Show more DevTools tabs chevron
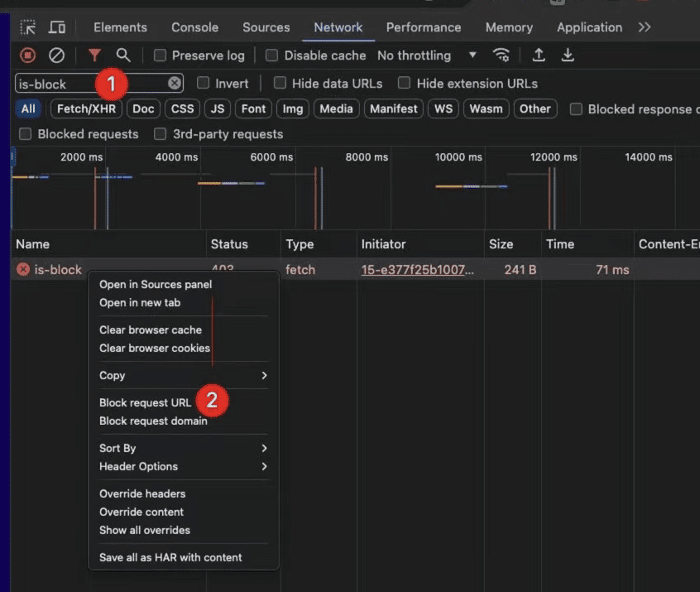Image resolution: width=700 pixels, height=592 pixels. point(645,27)
